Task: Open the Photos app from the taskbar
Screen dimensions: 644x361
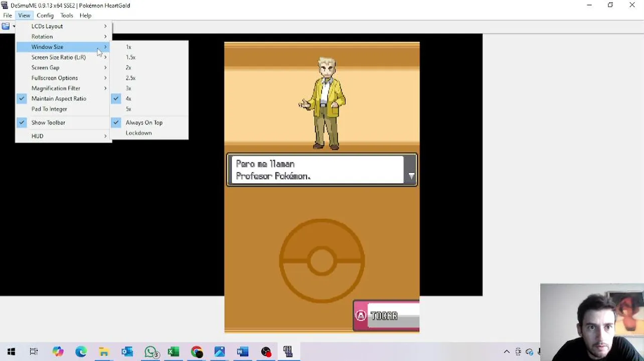Action: tap(220, 352)
